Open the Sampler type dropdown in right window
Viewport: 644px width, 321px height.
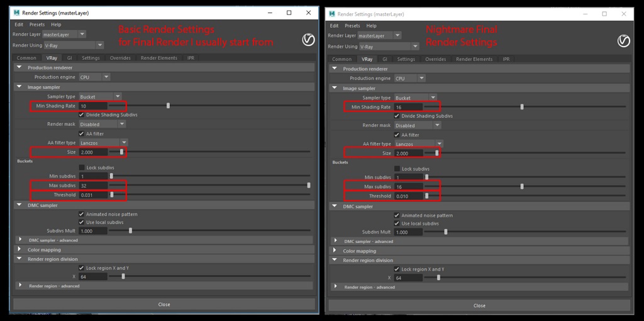415,98
